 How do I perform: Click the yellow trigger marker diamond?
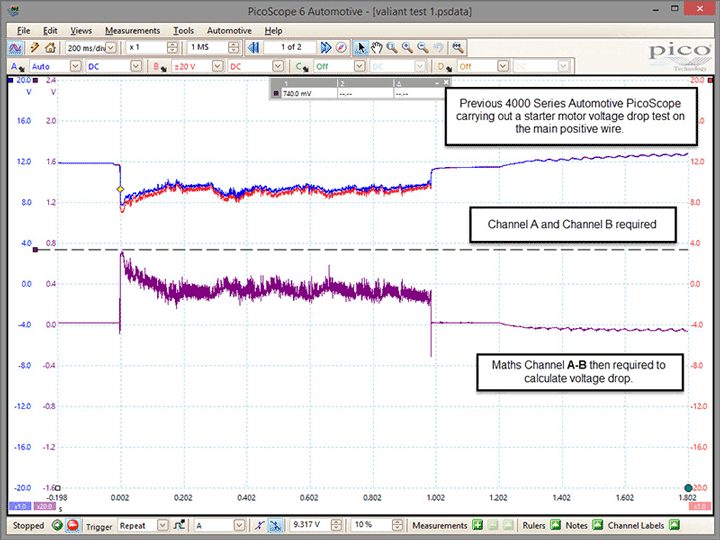[x=120, y=189]
